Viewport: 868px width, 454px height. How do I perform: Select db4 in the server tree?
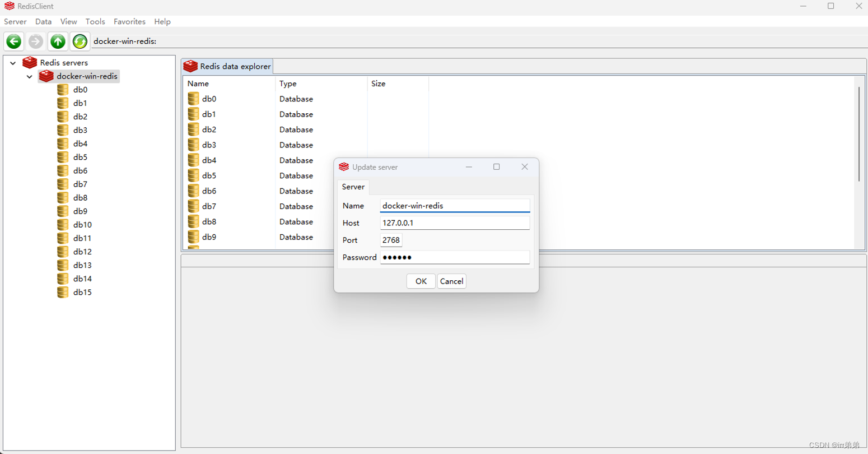tap(80, 143)
